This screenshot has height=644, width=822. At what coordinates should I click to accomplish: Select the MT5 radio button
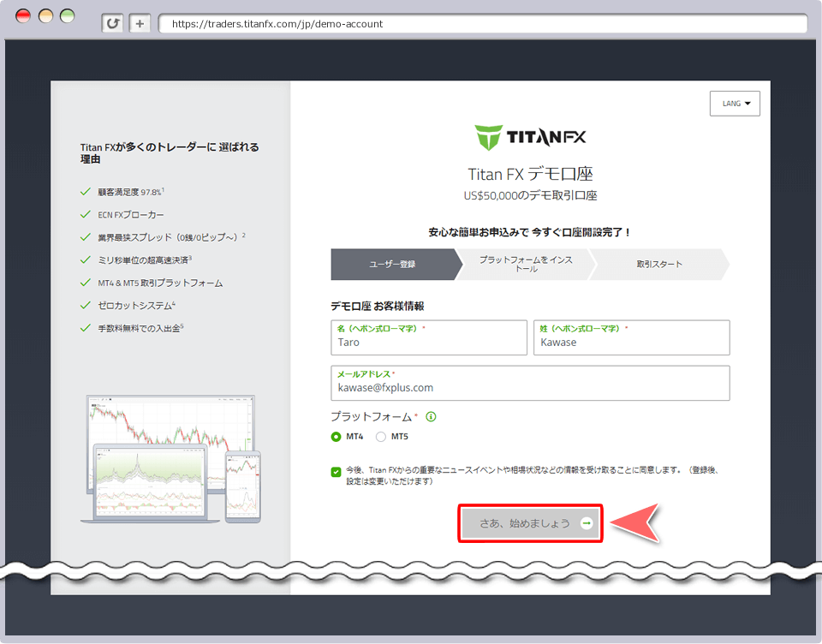coord(379,437)
